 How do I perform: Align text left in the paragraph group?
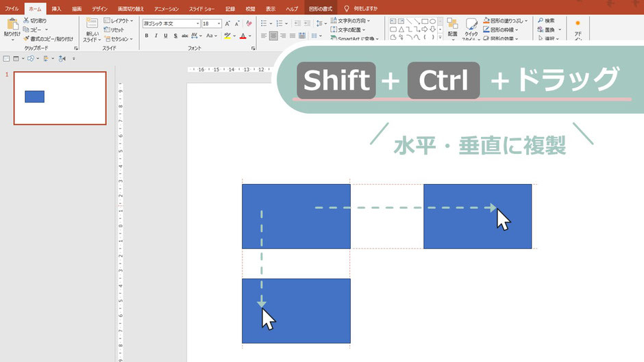pyautogui.click(x=264, y=36)
